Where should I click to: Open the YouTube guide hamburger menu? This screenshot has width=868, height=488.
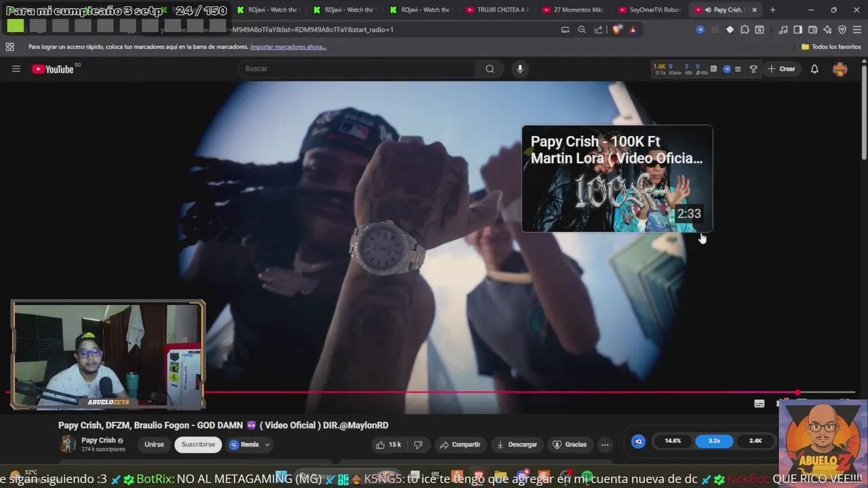(16, 68)
